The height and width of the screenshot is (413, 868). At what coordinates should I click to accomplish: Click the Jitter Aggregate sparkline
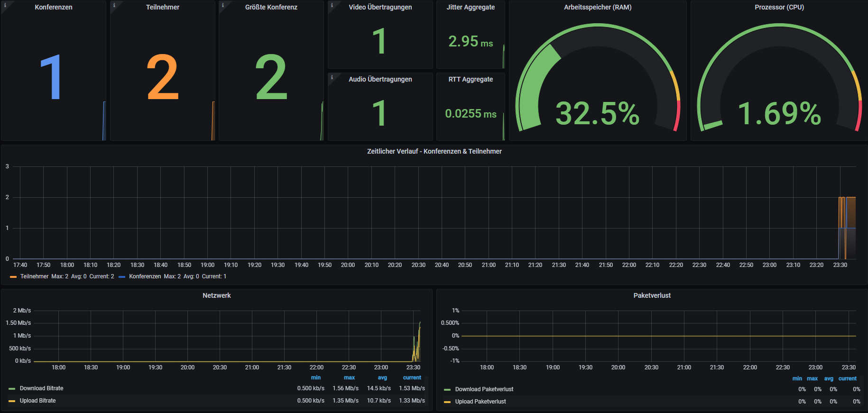[x=503, y=56]
